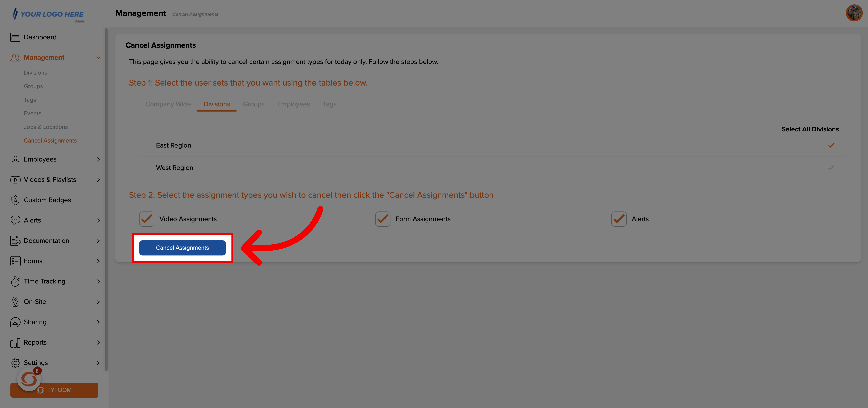Open the user profile avatar

tap(854, 13)
